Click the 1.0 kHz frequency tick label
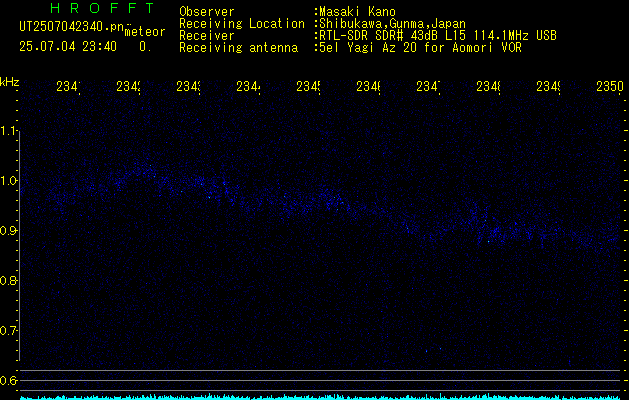629x400 pixels. coord(9,181)
